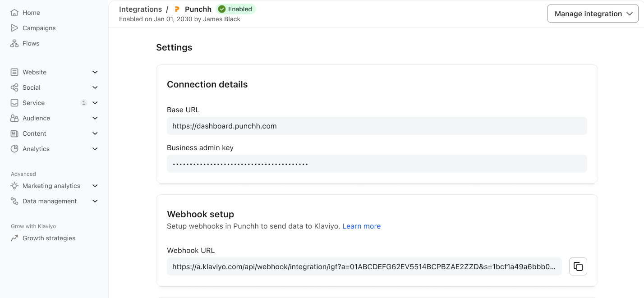Click the Advanced section label
The width and height of the screenshot is (644, 298).
click(x=23, y=174)
